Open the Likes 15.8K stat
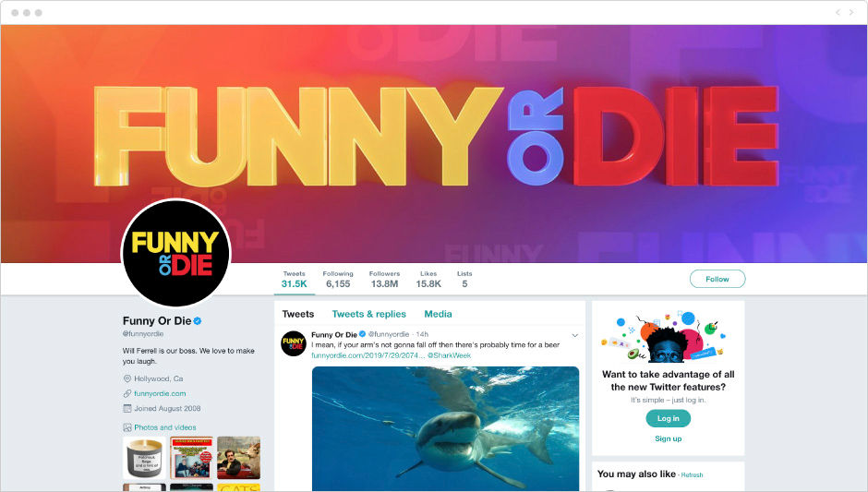The image size is (868, 492). tap(428, 280)
